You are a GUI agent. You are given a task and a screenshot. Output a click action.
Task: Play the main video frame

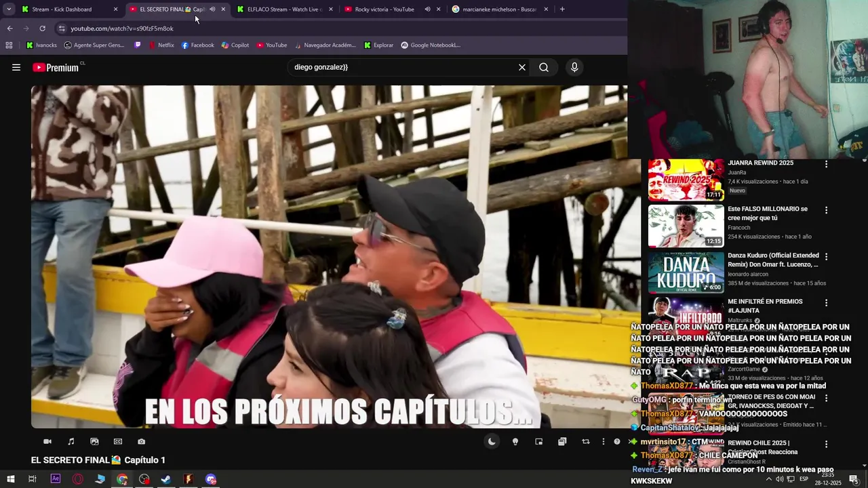coord(329,256)
